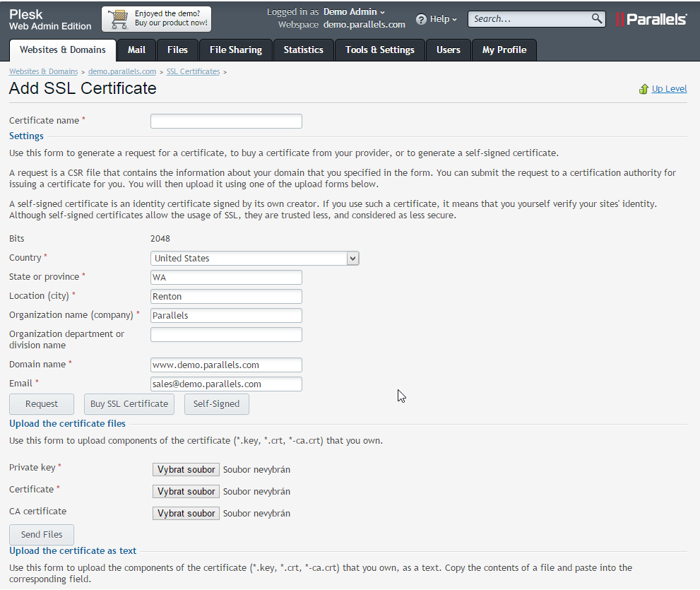Choose file for Private key
700x590 pixels.
186,470
